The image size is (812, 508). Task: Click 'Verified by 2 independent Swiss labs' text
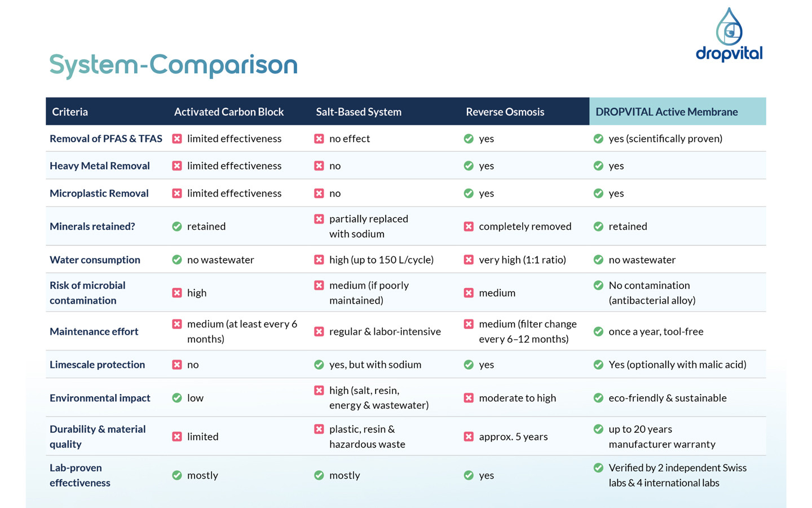[677, 468]
